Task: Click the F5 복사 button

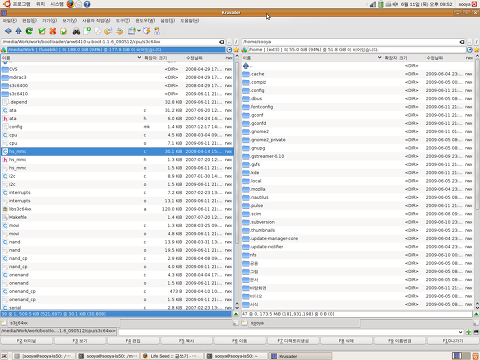Action: 186,341
